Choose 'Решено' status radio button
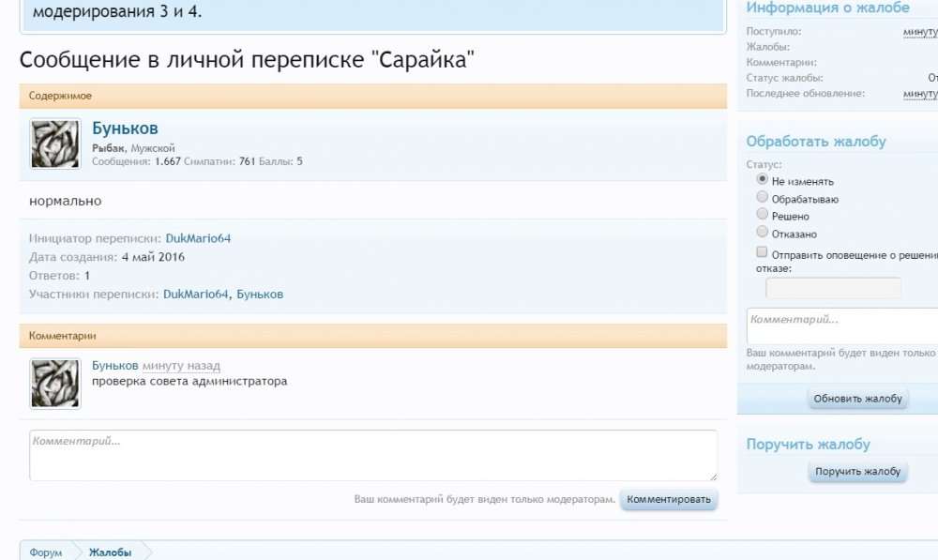 click(x=763, y=215)
